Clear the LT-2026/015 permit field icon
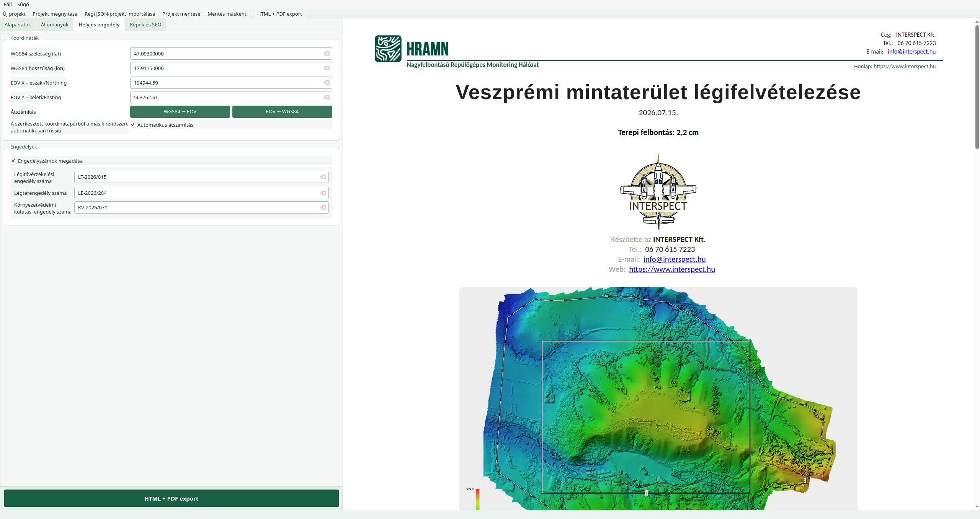The height and width of the screenshot is (519, 980). [323, 177]
